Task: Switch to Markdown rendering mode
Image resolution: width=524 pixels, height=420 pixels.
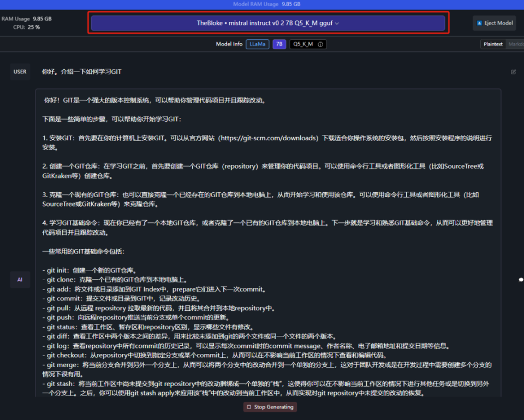Action: (517, 44)
